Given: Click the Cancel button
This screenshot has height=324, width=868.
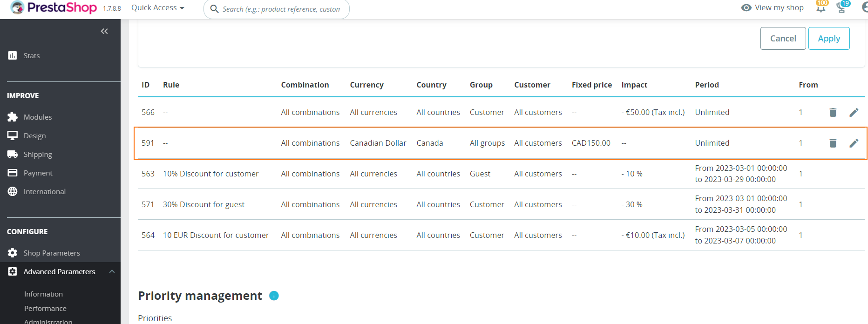Looking at the screenshot, I should pos(783,38).
